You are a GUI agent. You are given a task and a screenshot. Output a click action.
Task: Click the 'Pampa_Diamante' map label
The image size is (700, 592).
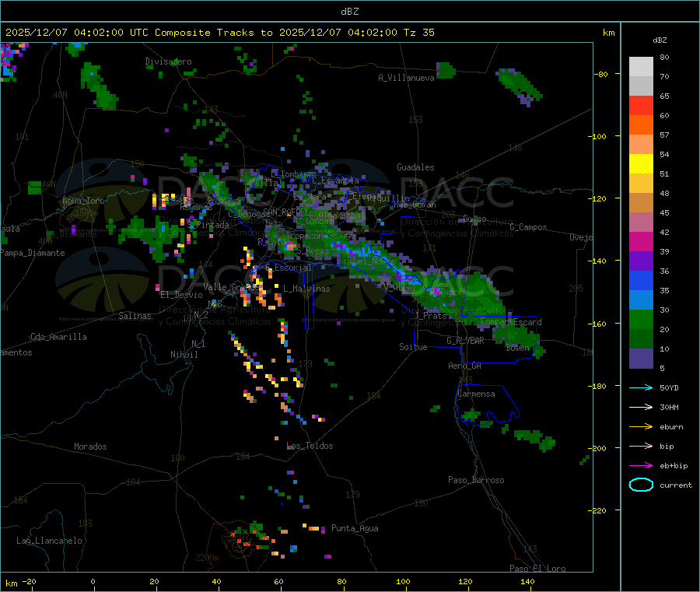[x=33, y=253]
